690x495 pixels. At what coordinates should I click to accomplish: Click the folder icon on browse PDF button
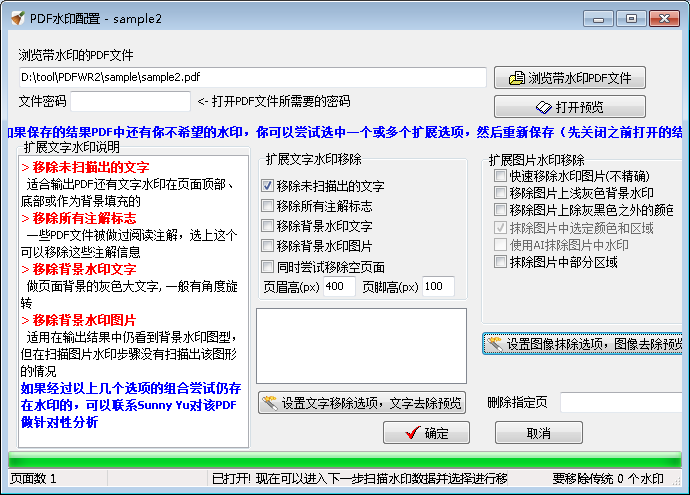[517, 78]
